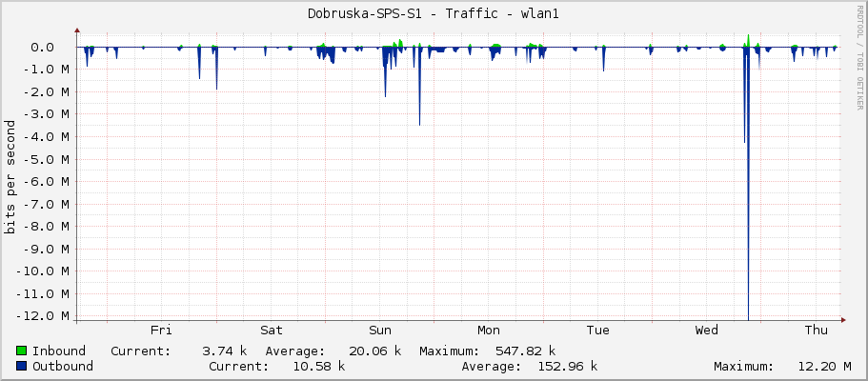Click the Tuesday outbound spike near -1.0 M
The width and height of the screenshot is (868, 381).
tap(603, 59)
